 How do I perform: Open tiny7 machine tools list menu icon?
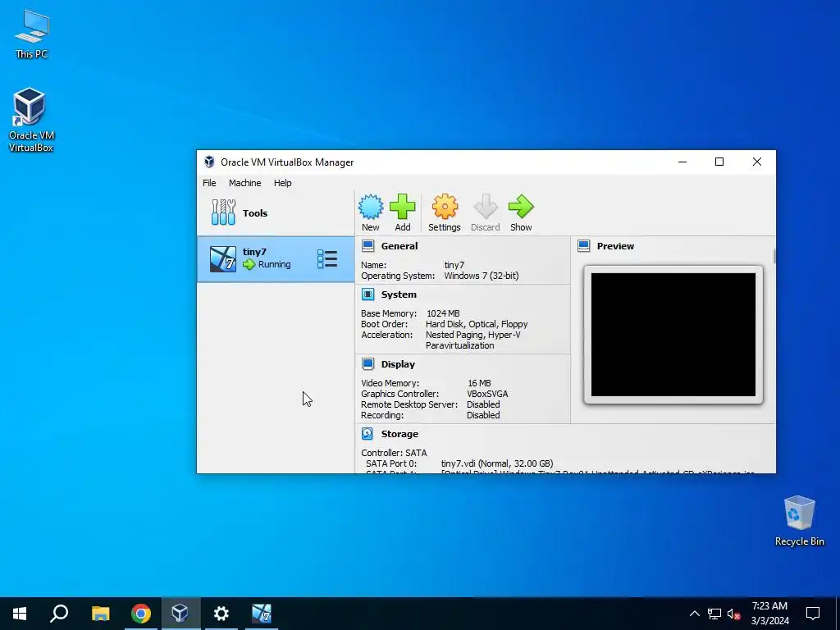click(x=327, y=258)
